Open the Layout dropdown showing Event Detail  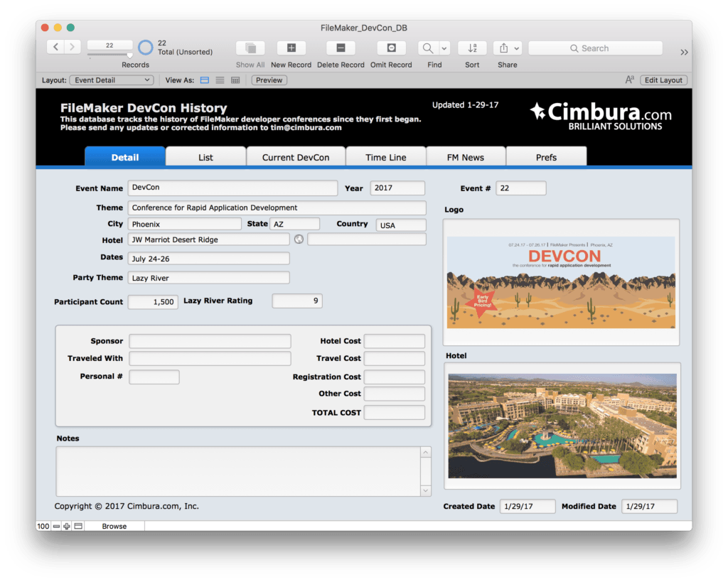click(x=113, y=80)
